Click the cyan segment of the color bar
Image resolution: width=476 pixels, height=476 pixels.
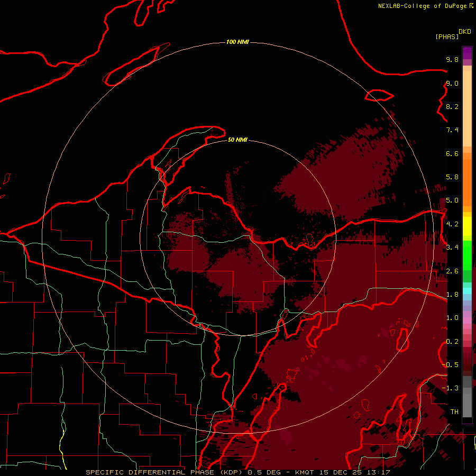coord(467,290)
